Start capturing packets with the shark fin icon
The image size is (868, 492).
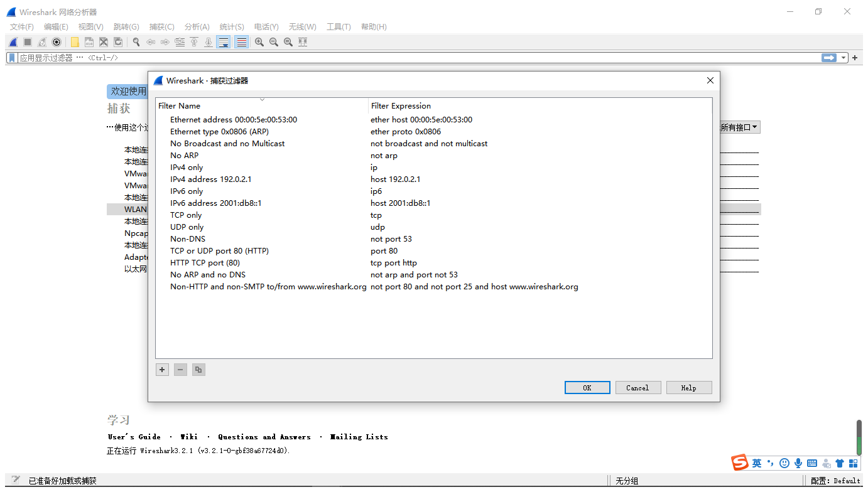point(13,42)
